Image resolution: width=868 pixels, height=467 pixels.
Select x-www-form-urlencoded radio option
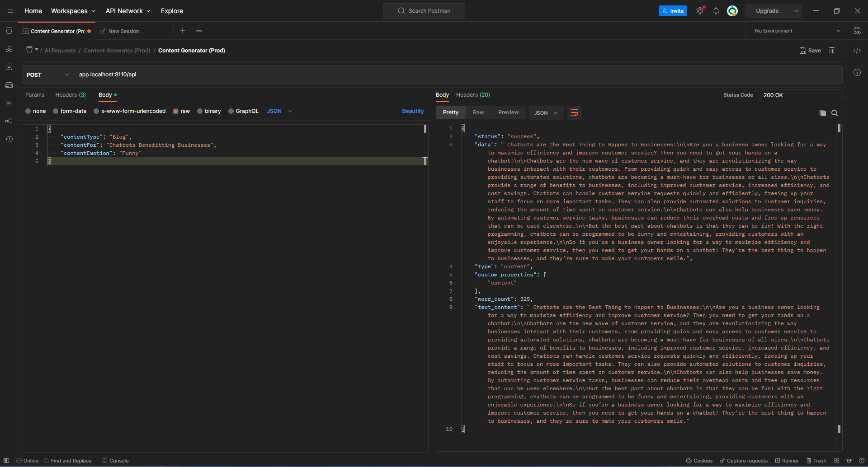click(x=96, y=111)
